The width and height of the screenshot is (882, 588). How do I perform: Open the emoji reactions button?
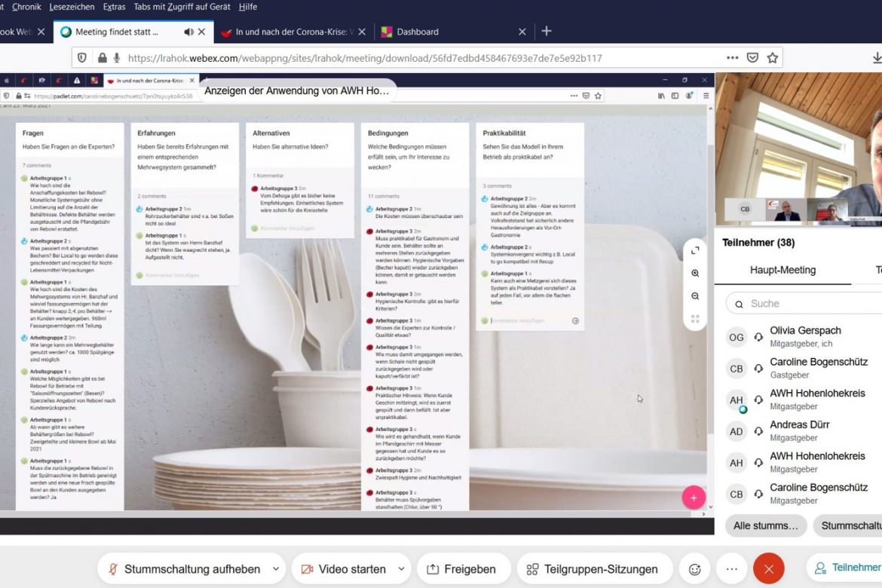[694, 569]
